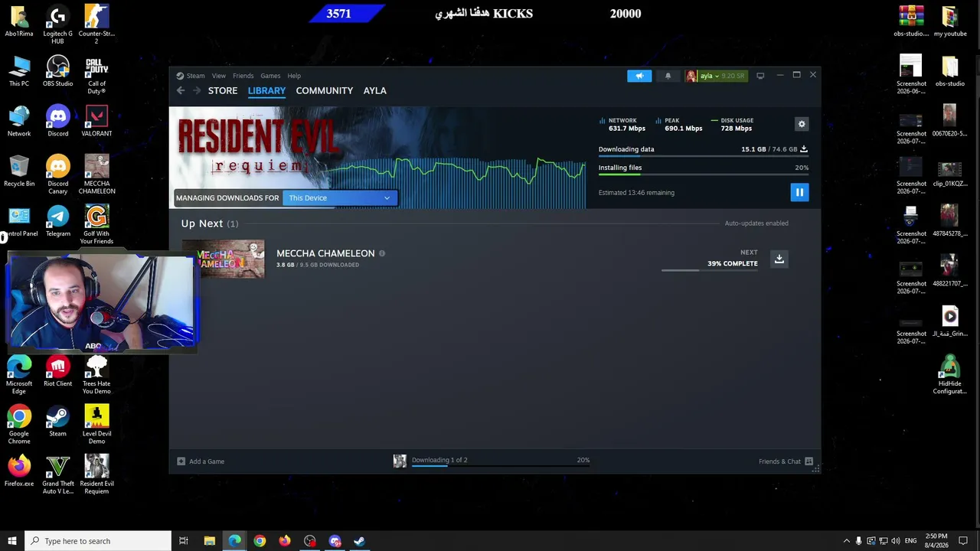Select the my youtube folder icon
Viewport: 980px width, 551px height.
tap(949, 21)
